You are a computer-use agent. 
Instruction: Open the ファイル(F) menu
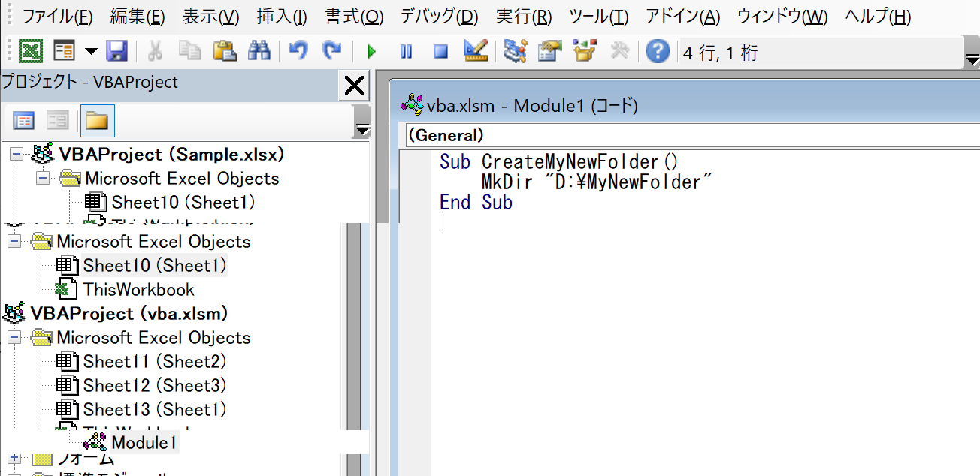[58, 17]
